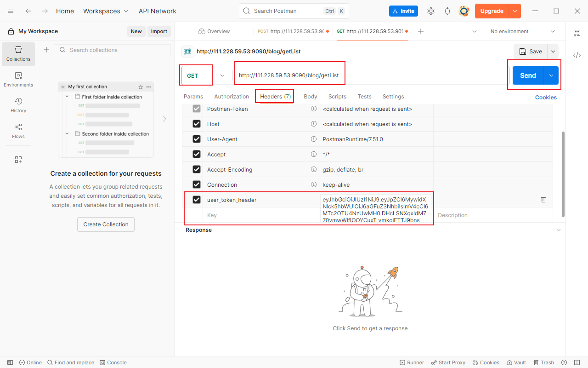This screenshot has height=368, width=588.
Task: Show info for the Accept-Encoding header
Action: (x=314, y=170)
